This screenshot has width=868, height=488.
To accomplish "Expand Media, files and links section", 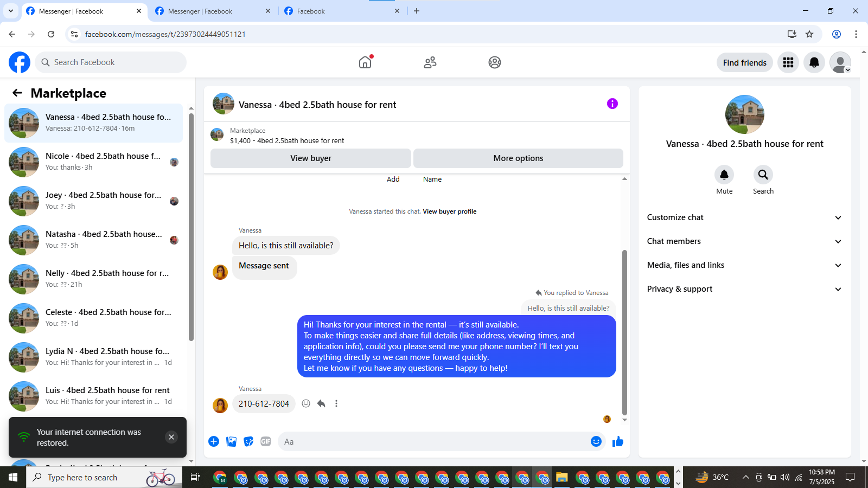I will pos(744,265).
